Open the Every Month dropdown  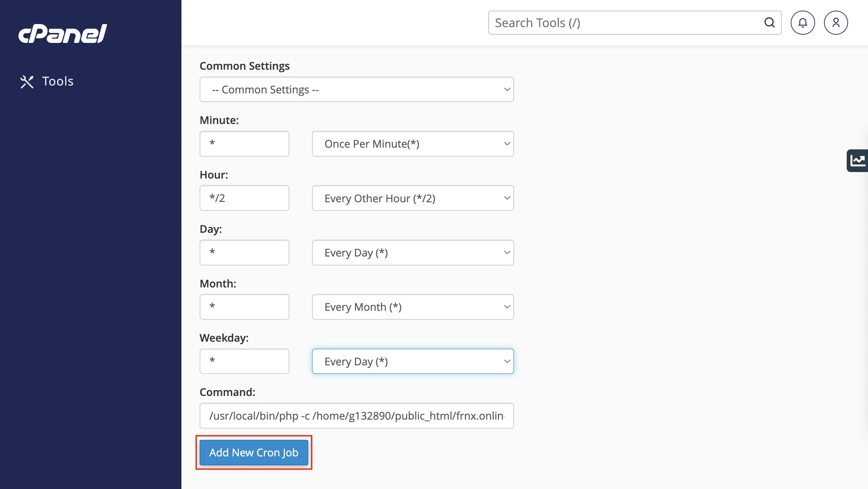tap(413, 307)
